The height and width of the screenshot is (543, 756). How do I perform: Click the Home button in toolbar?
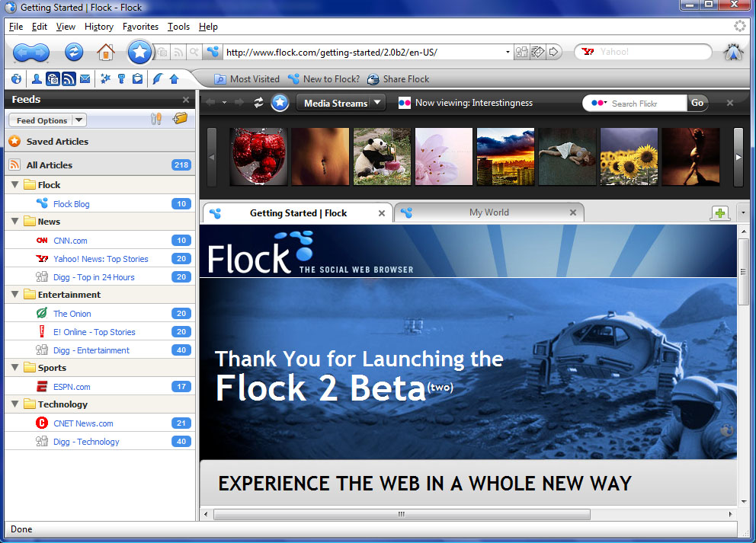coord(106,52)
